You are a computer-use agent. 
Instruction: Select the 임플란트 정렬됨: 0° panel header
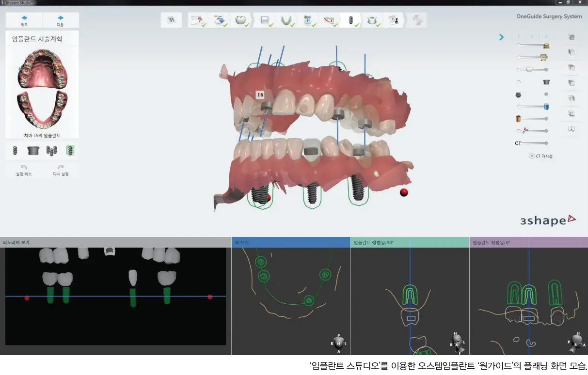(x=529, y=242)
